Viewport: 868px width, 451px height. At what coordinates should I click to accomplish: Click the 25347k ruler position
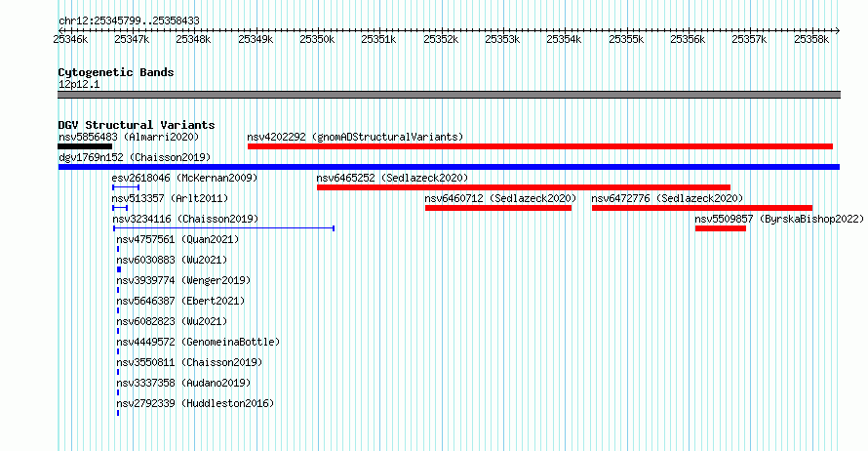[x=132, y=39]
